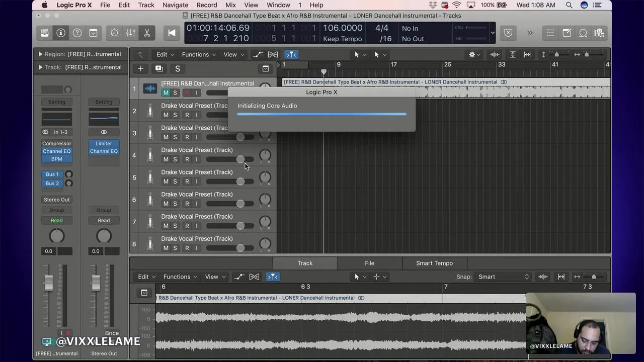Viewport: 644px width, 362px height.
Task: Open tracks area Functions dropdown
Action: pyautogui.click(x=199, y=54)
